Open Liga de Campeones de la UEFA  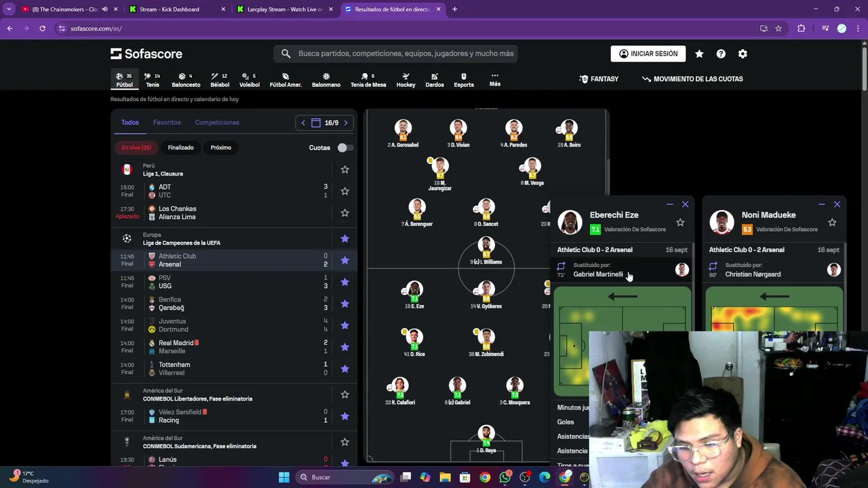(181, 243)
